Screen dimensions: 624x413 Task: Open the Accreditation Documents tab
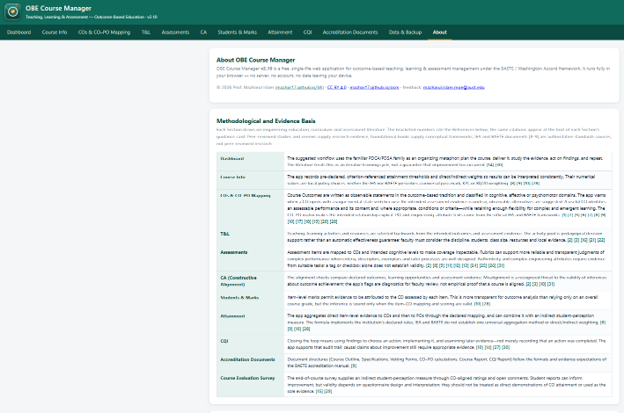tap(350, 32)
